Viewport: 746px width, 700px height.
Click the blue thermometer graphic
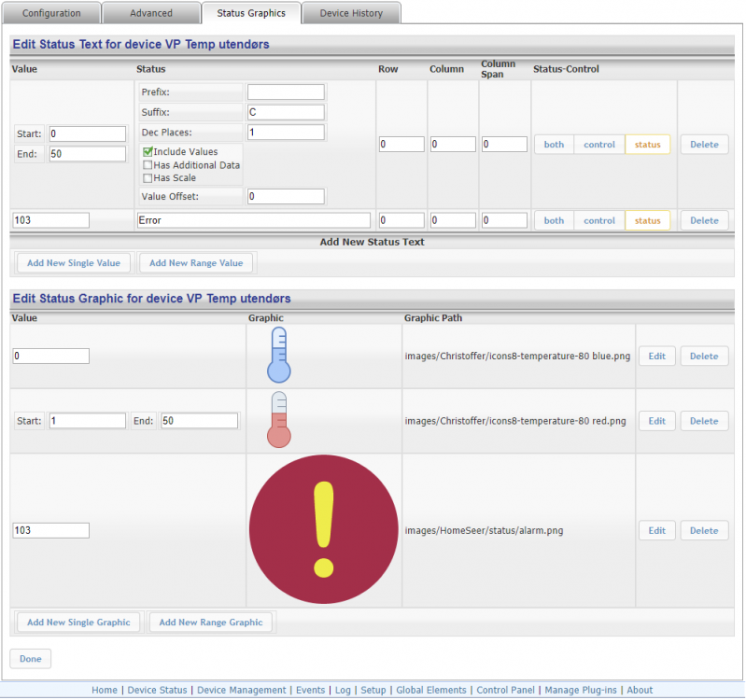[x=278, y=357]
